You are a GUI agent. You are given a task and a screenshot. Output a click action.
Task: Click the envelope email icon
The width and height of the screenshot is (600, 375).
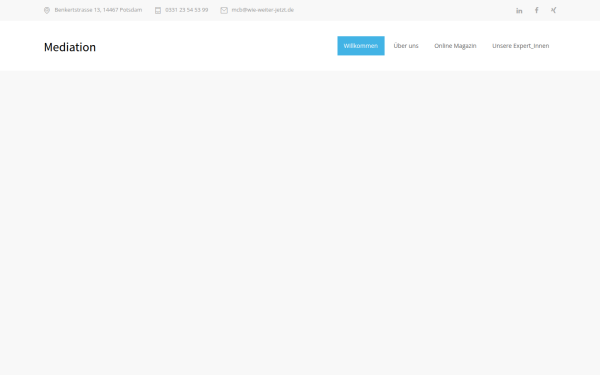(224, 10)
